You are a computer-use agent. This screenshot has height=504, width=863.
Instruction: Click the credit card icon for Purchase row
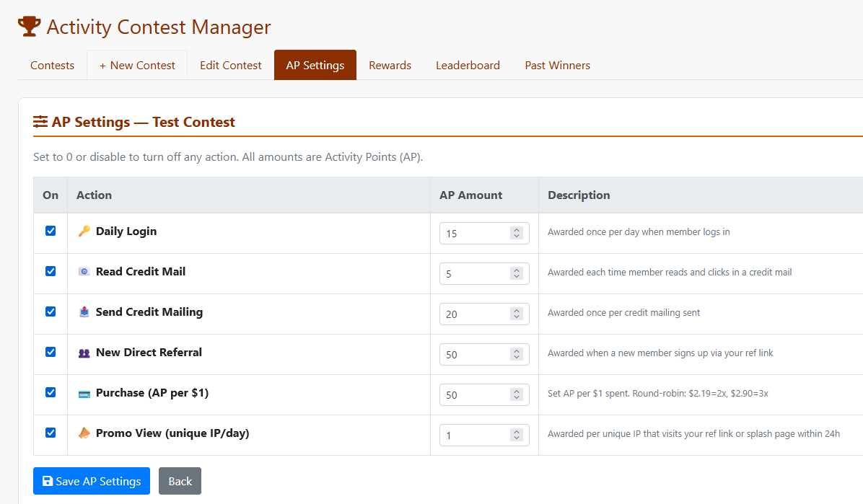84,394
